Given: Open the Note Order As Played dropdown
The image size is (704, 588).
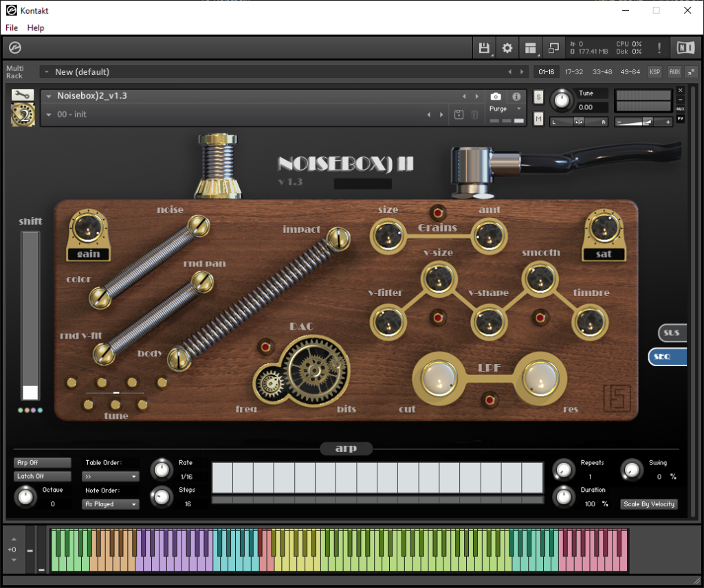Looking at the screenshot, I should (x=111, y=504).
